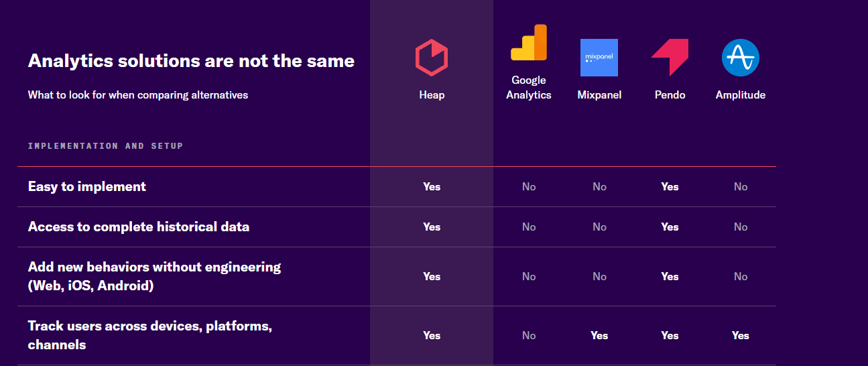This screenshot has width=868, height=366.
Task: Click the Pendo column label
Action: tap(670, 95)
